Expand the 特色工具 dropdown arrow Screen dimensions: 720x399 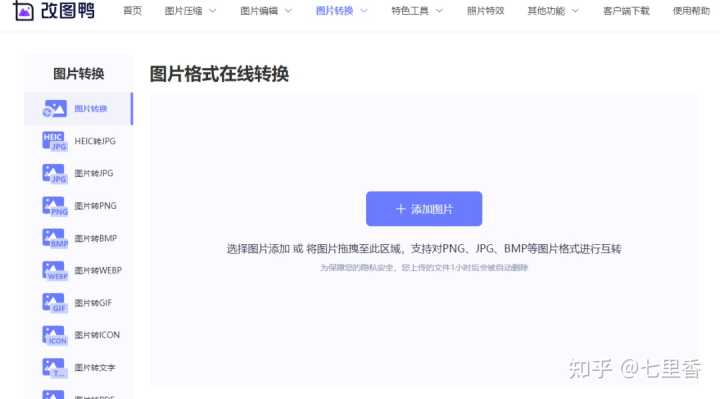[x=439, y=11]
